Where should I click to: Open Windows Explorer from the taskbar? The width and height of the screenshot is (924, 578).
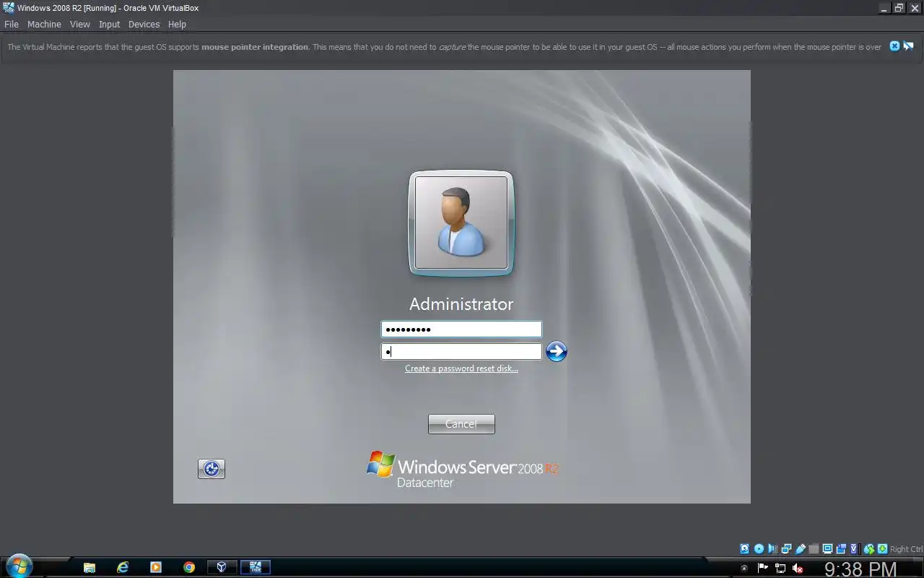tap(90, 567)
